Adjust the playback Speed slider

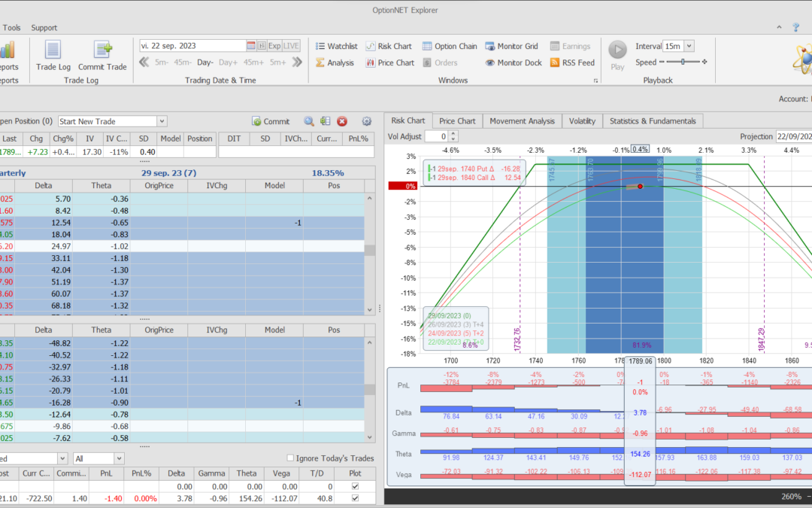(x=683, y=62)
